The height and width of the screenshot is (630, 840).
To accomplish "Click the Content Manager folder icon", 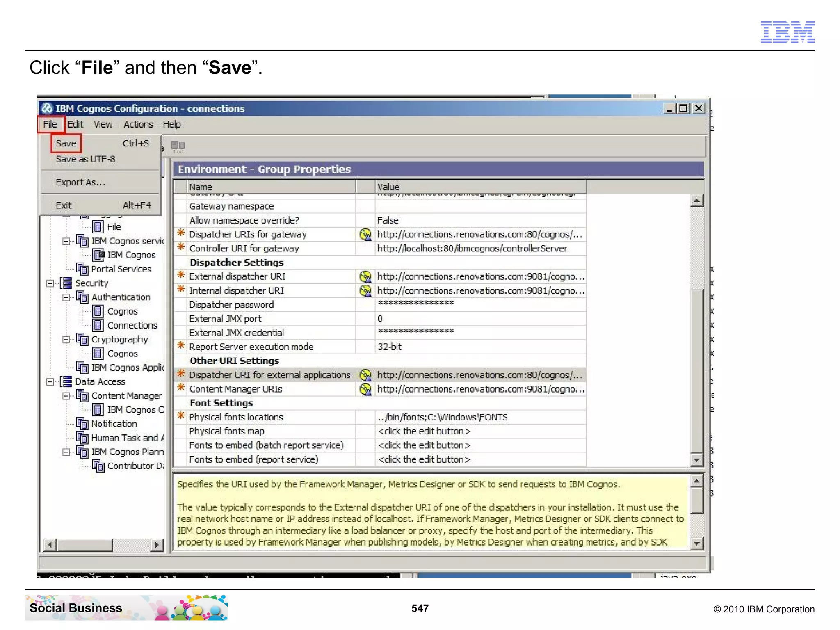I will [x=82, y=395].
